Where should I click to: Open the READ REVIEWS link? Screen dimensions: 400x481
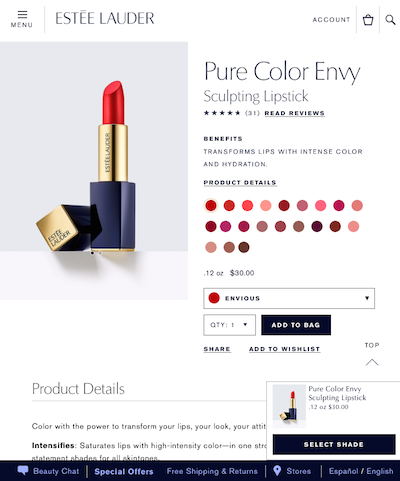(295, 113)
